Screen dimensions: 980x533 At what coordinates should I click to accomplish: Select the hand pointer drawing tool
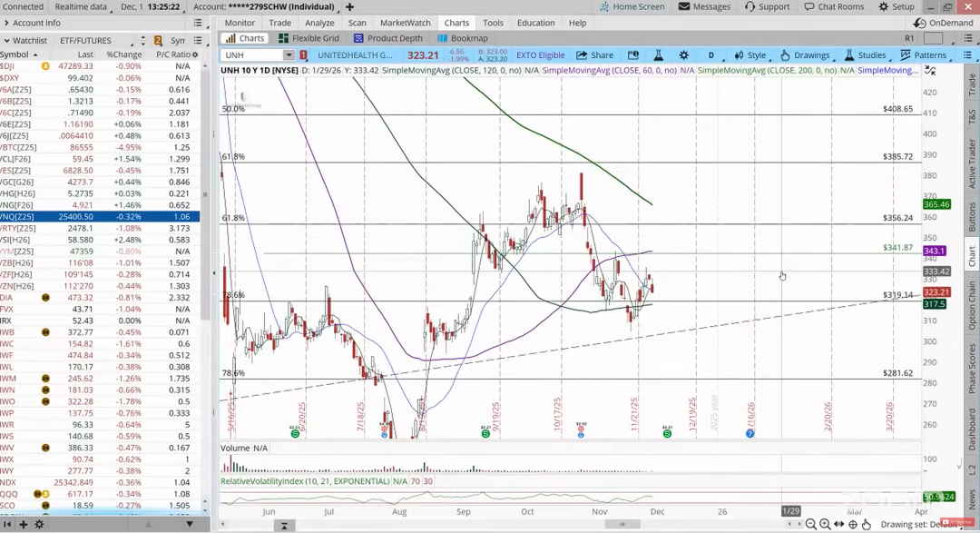pos(867,524)
